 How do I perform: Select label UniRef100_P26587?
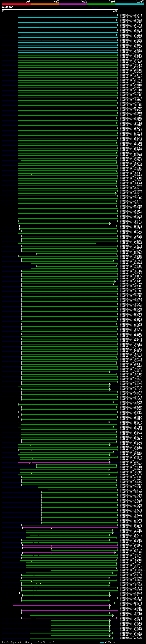point(131,472)
